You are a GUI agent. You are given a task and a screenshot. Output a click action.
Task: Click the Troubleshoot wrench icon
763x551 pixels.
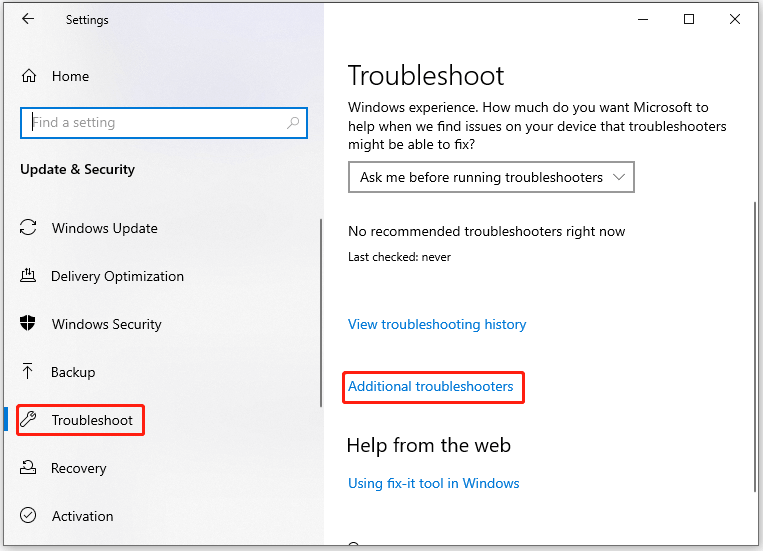[x=29, y=419]
